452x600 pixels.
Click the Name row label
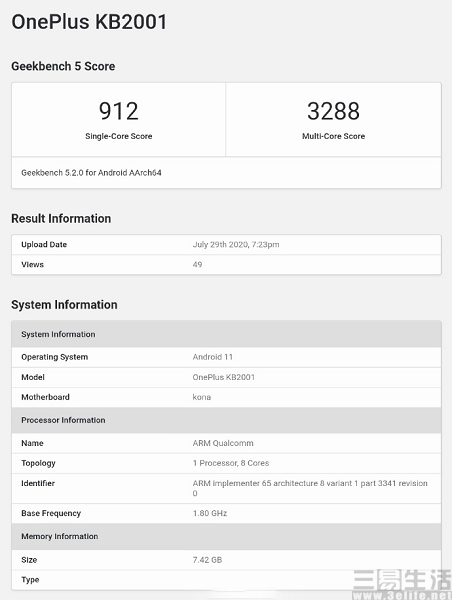pyautogui.click(x=32, y=443)
